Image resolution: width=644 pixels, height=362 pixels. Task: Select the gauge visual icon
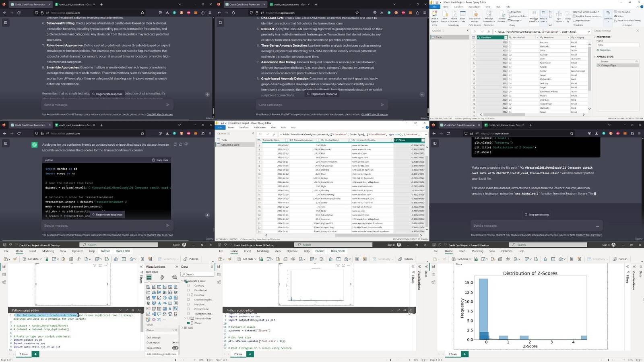165,303
